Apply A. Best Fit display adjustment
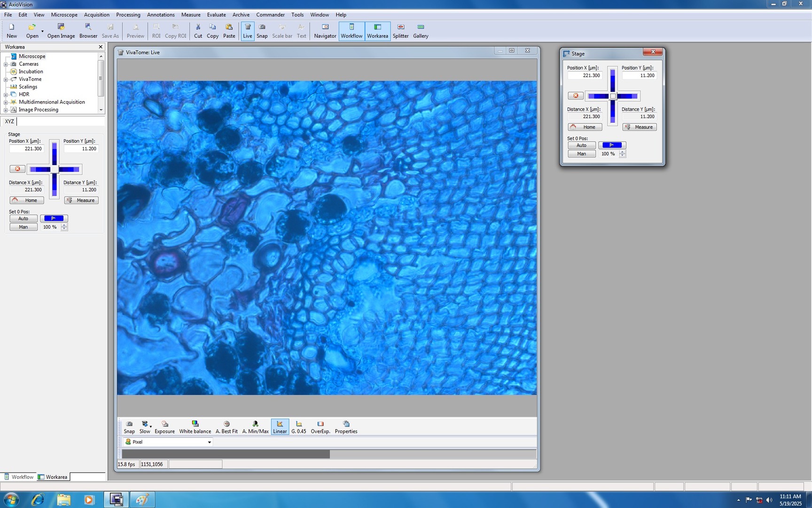The width and height of the screenshot is (812, 508). pyautogui.click(x=226, y=427)
